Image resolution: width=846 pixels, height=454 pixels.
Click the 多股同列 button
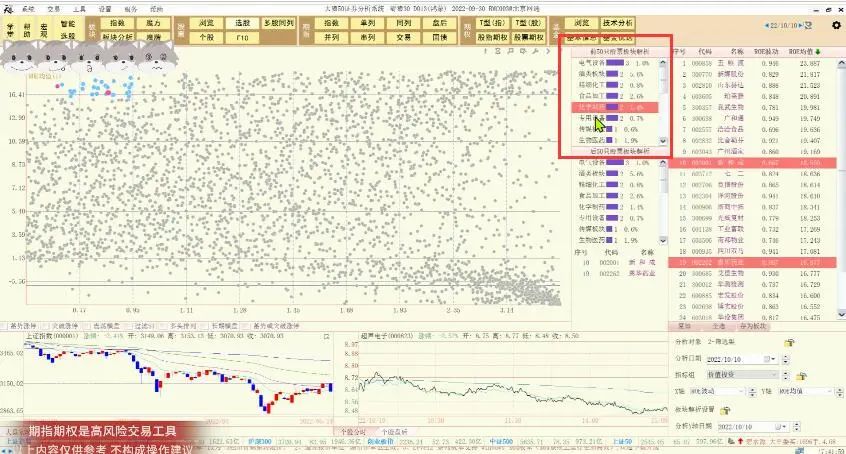(279, 23)
